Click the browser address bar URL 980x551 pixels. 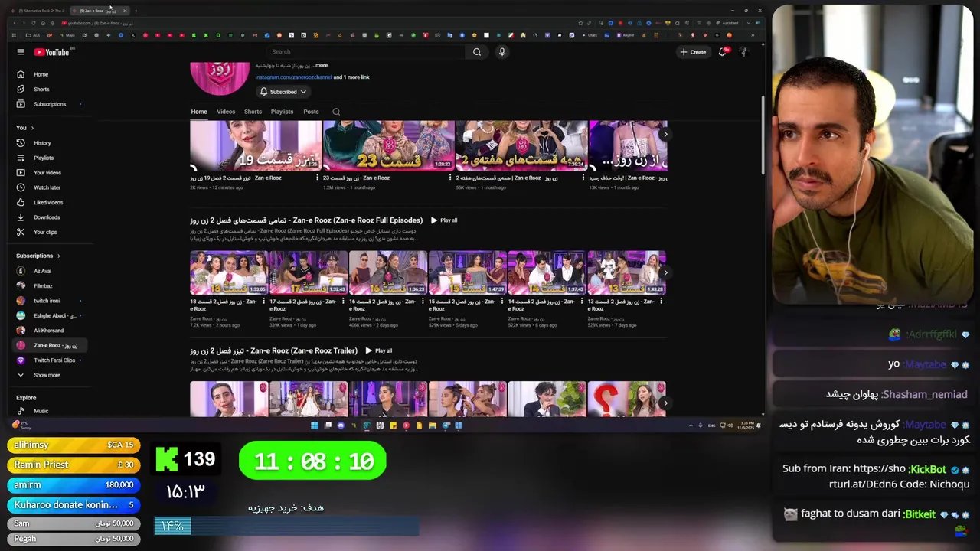[96, 23]
